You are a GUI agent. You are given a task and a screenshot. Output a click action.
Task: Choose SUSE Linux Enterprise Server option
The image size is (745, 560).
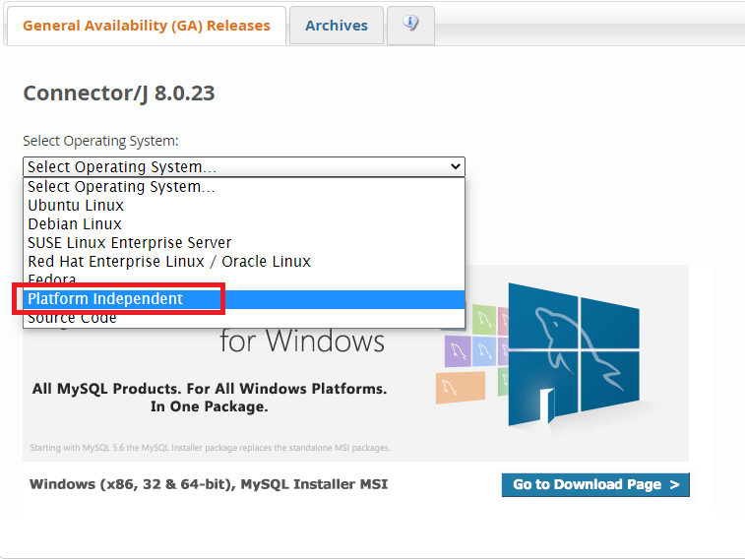[244, 243]
